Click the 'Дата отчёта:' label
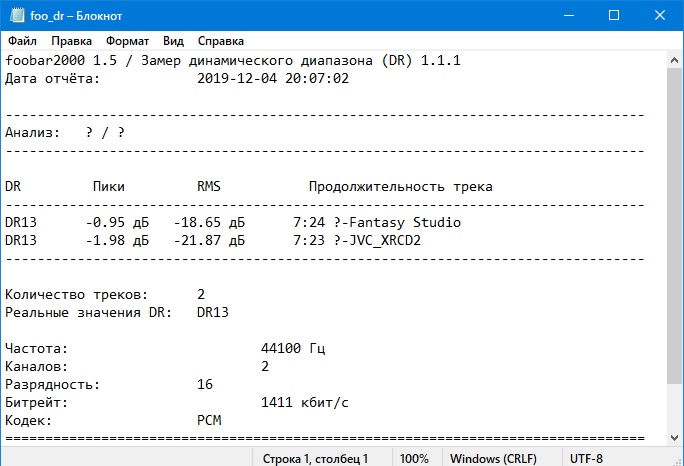The width and height of the screenshot is (684, 466). [52, 79]
